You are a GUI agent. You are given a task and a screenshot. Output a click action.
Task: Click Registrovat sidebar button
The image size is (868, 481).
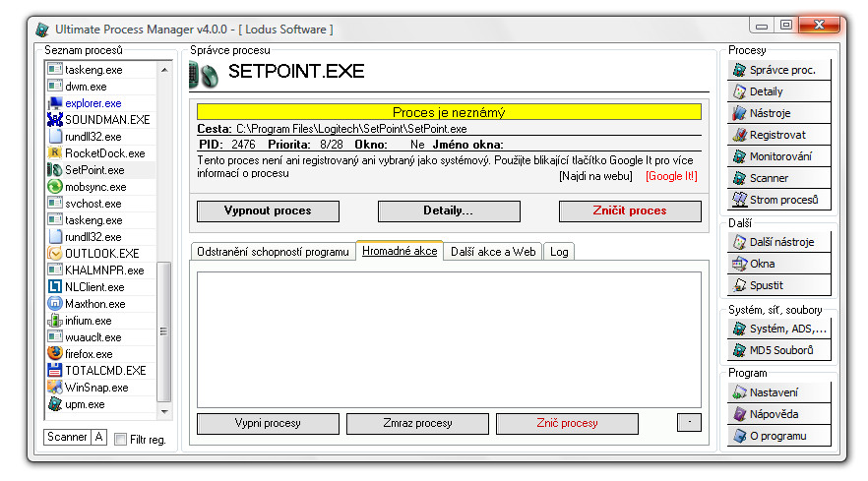(778, 135)
